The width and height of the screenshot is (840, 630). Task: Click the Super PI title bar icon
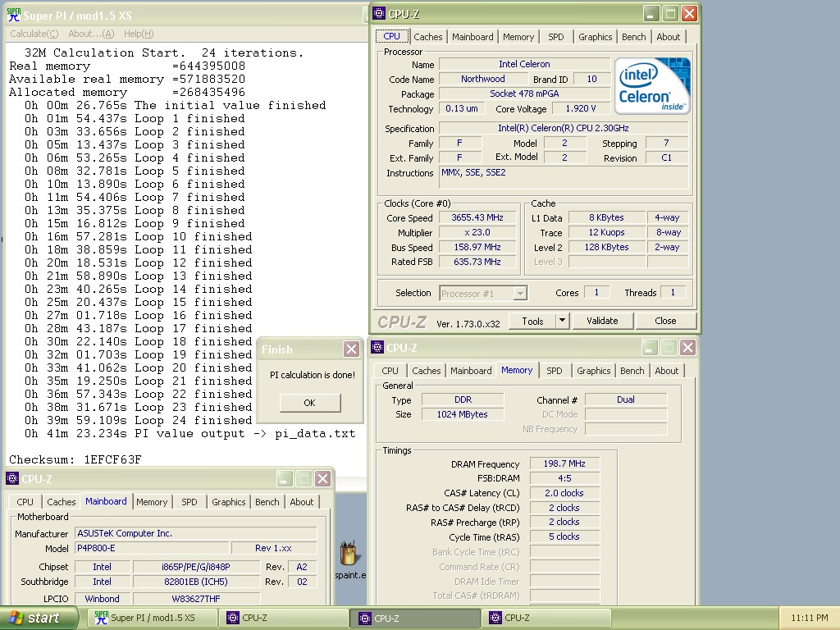(x=14, y=15)
